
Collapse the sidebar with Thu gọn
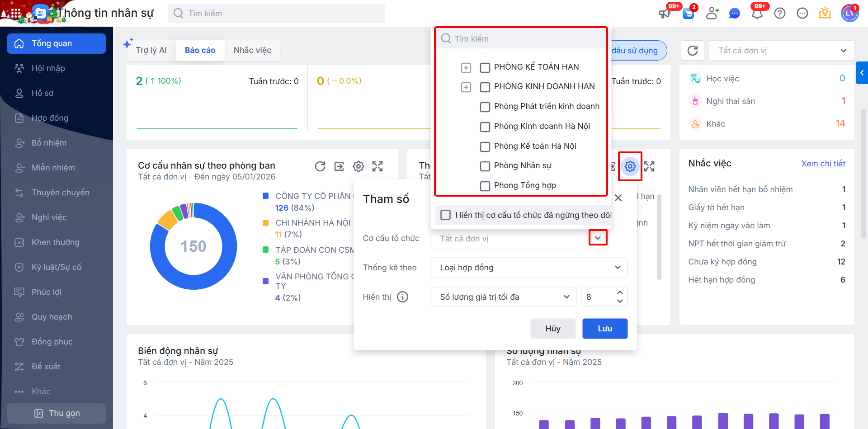coord(57,413)
